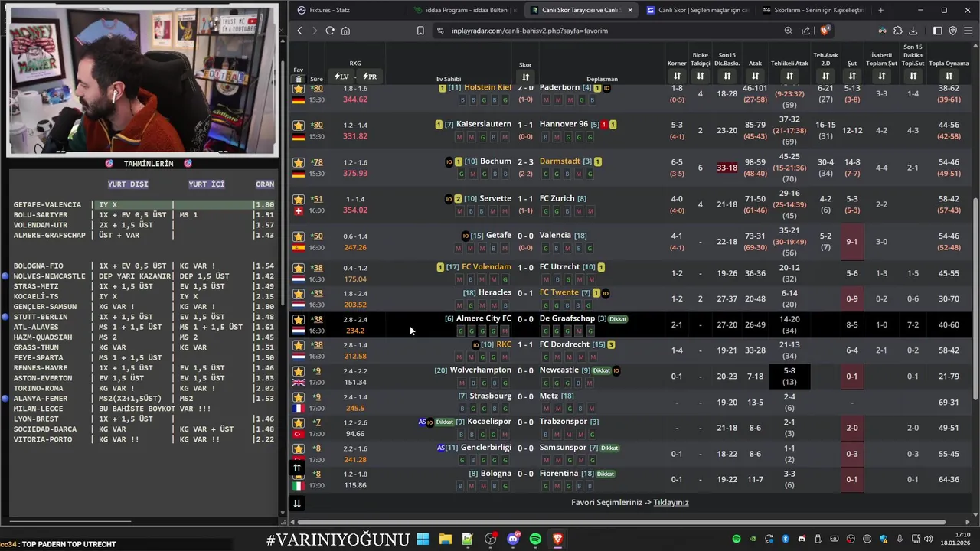The width and height of the screenshot is (980, 551).
Task: Sort by Son15 Dk.Baskı column
Action: (x=727, y=76)
